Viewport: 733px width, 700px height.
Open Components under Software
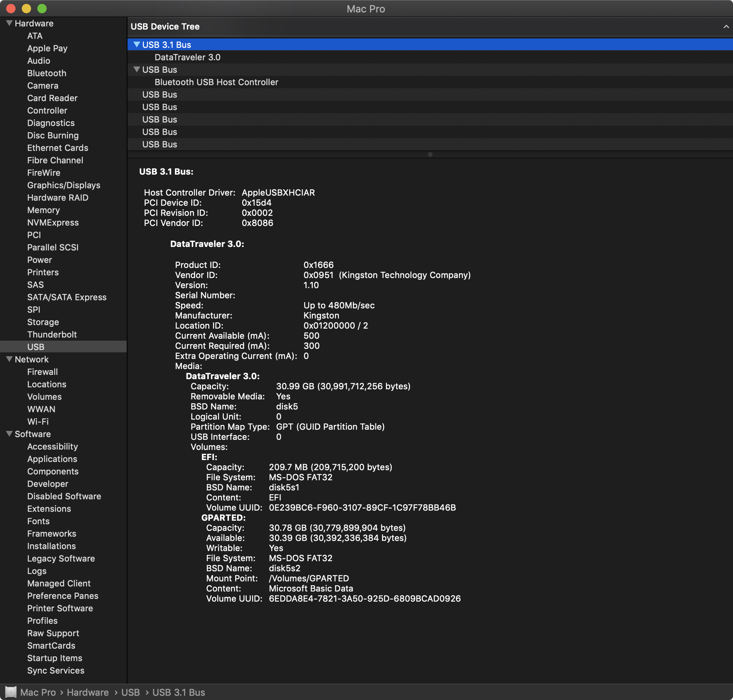pos(53,471)
